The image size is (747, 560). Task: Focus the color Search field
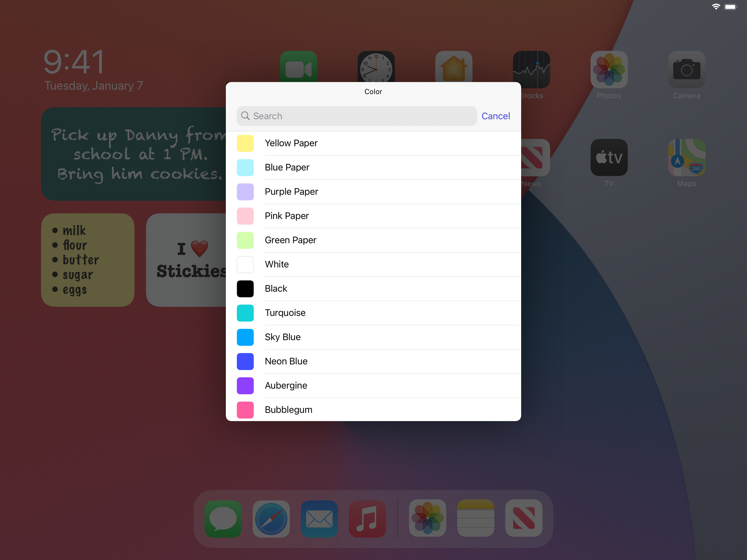pos(357,116)
